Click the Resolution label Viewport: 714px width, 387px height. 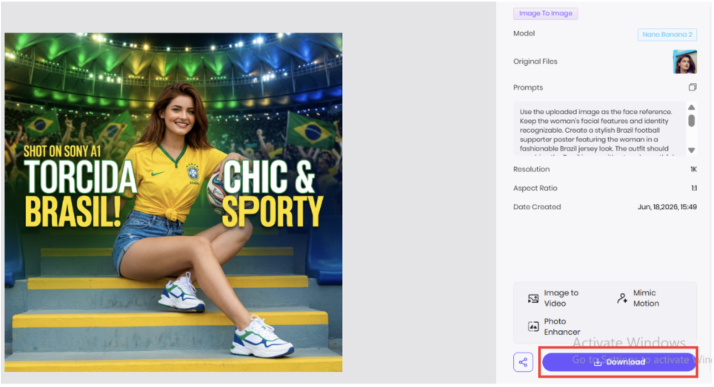(x=531, y=169)
